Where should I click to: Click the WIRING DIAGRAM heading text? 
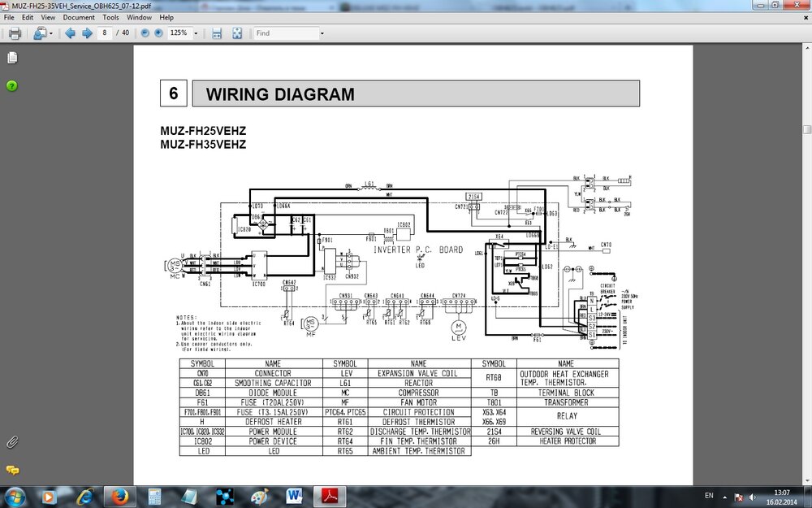point(280,94)
